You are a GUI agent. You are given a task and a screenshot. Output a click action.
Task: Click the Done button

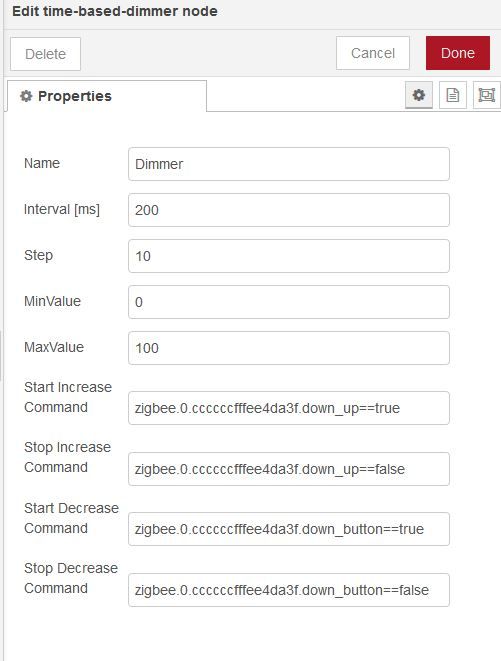click(x=458, y=53)
